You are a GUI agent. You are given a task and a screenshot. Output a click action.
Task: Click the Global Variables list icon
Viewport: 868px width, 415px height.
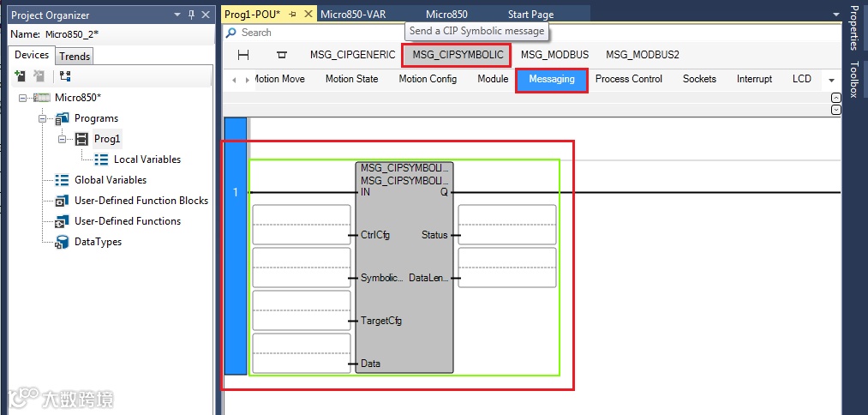pyautogui.click(x=62, y=179)
